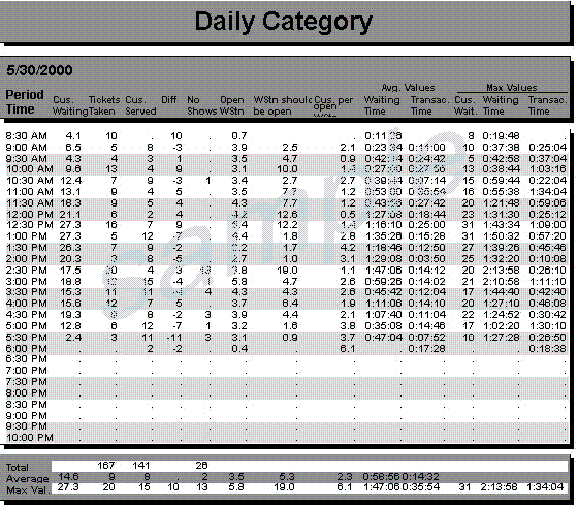Click max transac. time 1:30:10 in 5:00 PM row
This screenshot has height=506, width=576.
click(x=548, y=326)
